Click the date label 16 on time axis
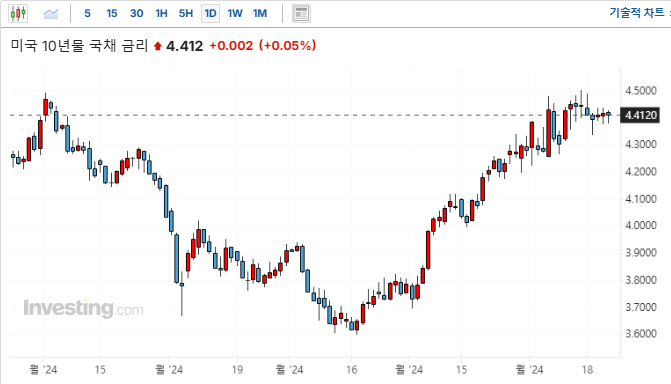 351,370
